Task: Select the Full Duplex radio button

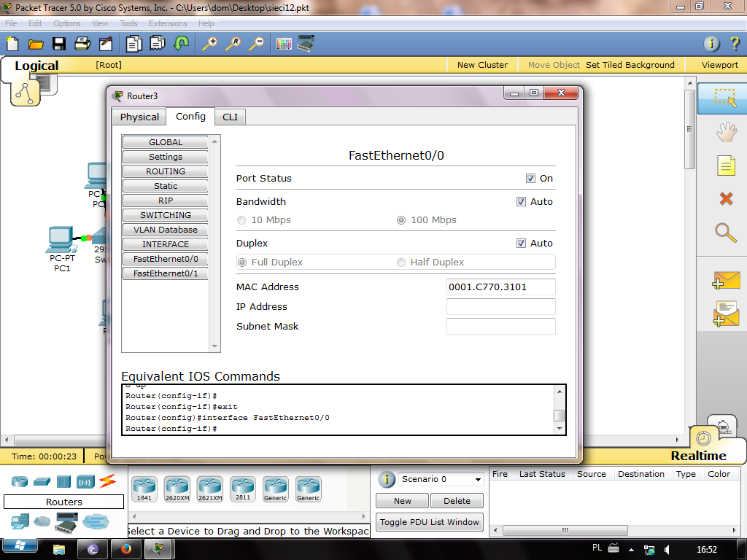Action: coord(242,262)
